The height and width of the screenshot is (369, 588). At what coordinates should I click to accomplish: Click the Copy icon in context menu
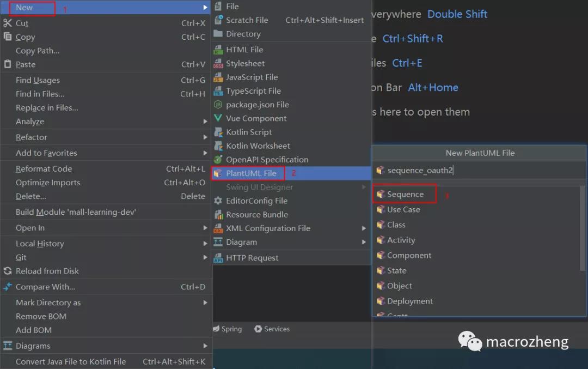pos(8,37)
